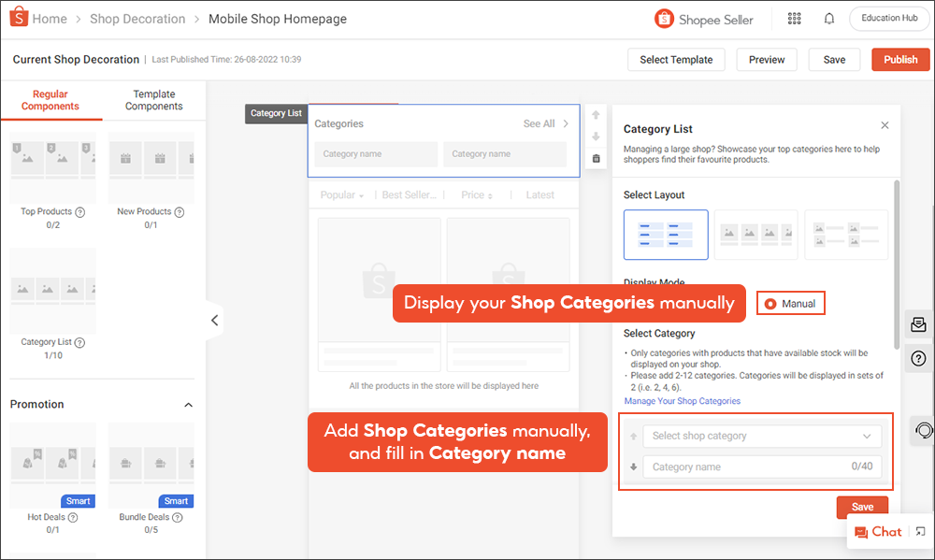Delete the selected component using the trash icon
This screenshot has width=935, height=560.
pyautogui.click(x=596, y=158)
